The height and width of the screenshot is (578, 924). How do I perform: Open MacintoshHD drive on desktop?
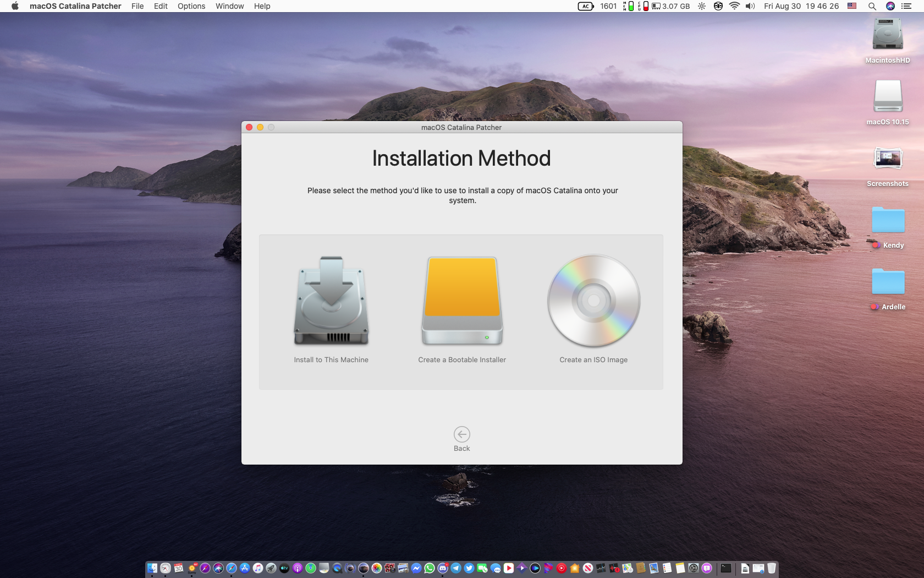click(x=888, y=35)
